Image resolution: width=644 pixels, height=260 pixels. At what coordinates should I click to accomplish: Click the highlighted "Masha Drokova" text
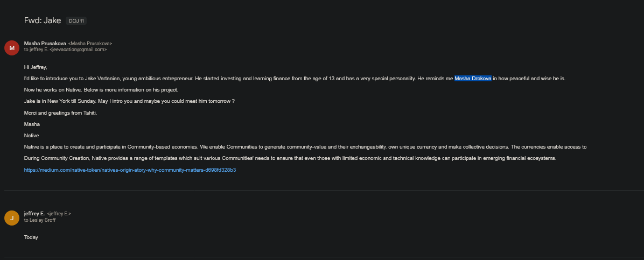473,79
